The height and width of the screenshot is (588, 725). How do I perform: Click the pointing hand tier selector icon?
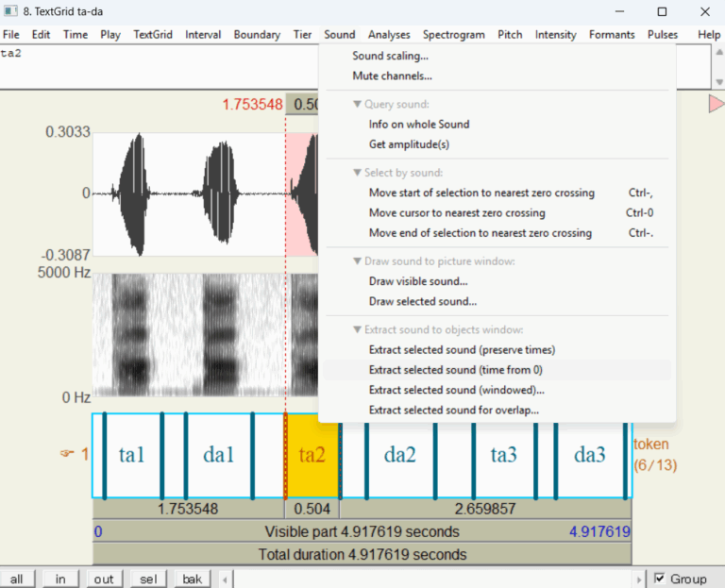67,454
